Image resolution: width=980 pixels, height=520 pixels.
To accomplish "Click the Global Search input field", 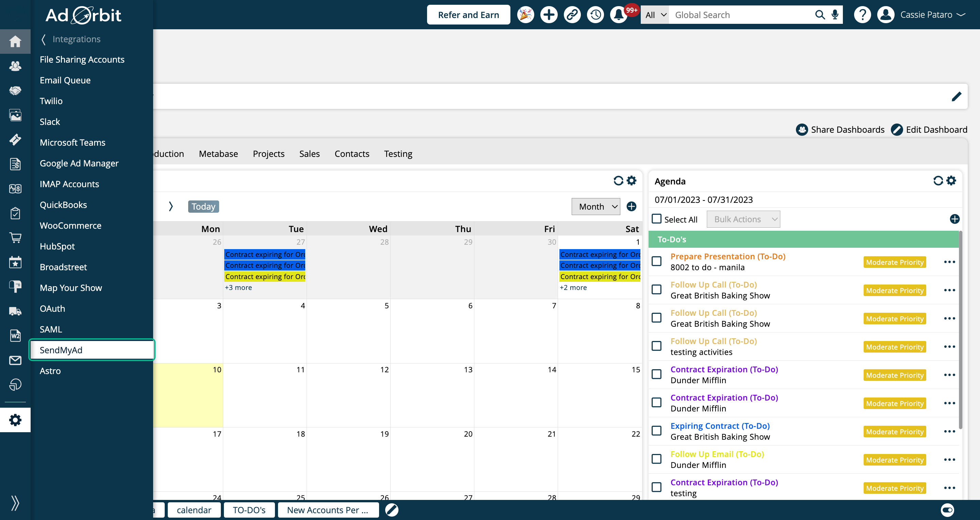I will (742, 15).
